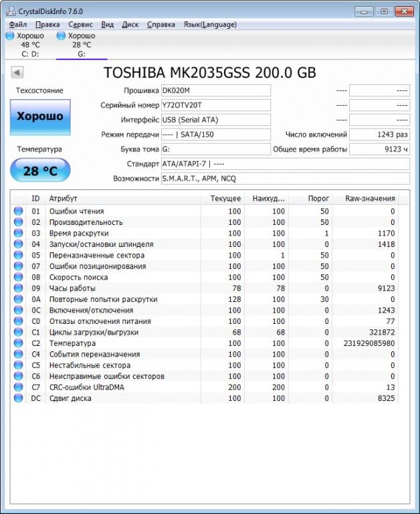Click status orb for Производительность row
420x514 pixels.
point(18,222)
